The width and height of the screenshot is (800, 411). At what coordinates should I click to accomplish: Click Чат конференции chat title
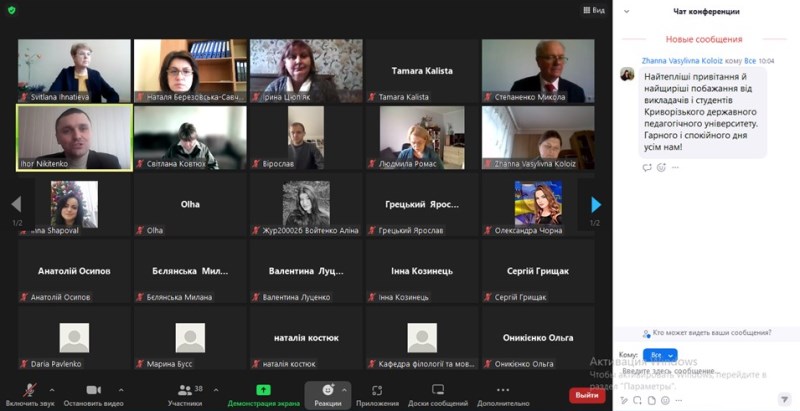coord(706,11)
